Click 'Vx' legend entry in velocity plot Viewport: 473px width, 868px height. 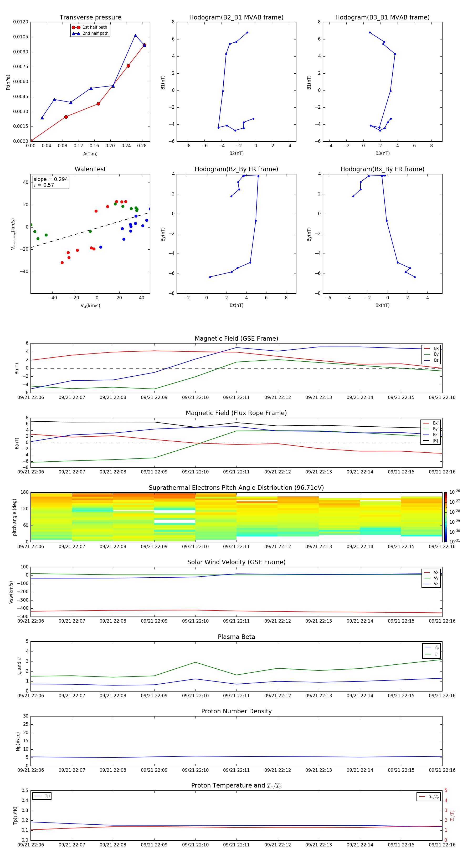pyautogui.click(x=431, y=572)
